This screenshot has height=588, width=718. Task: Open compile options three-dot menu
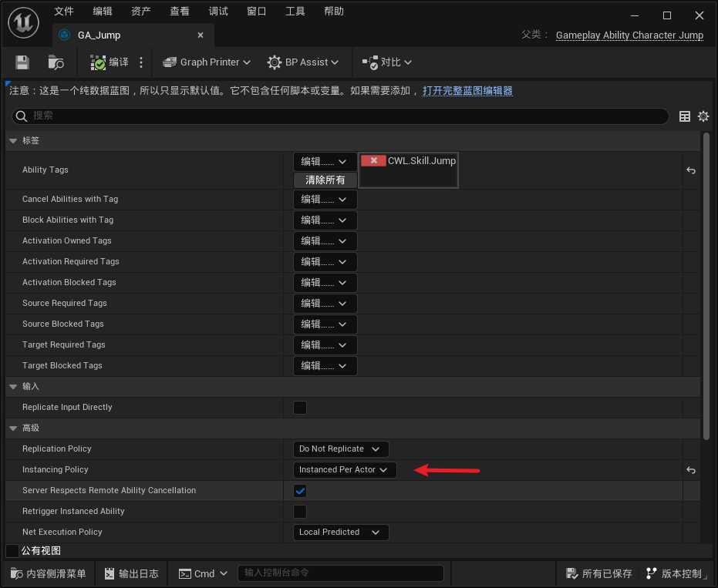point(141,62)
